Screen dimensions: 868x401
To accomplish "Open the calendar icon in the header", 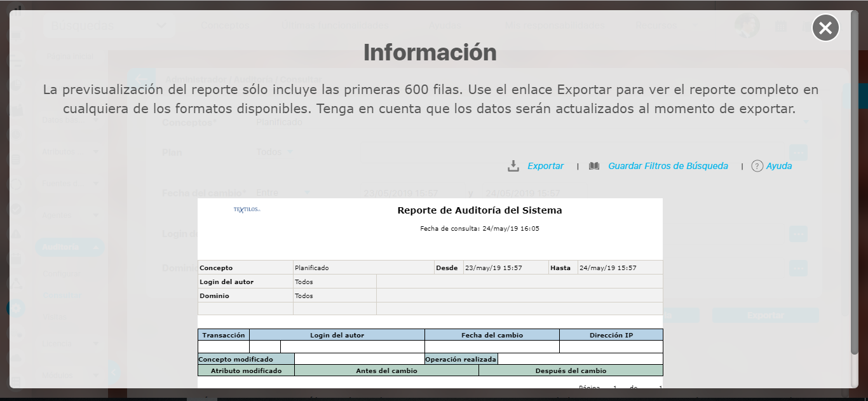I will click(780, 27).
